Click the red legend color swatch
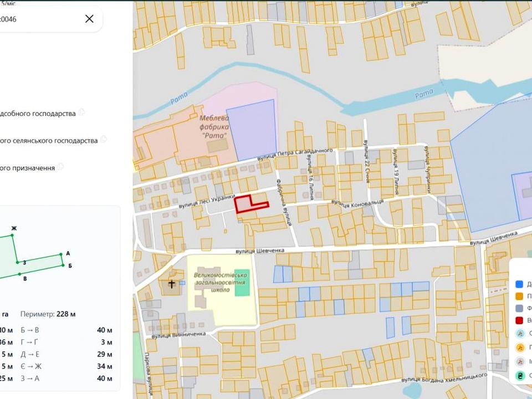Image resolution: width=532 pixels, height=399 pixels. 519,320
